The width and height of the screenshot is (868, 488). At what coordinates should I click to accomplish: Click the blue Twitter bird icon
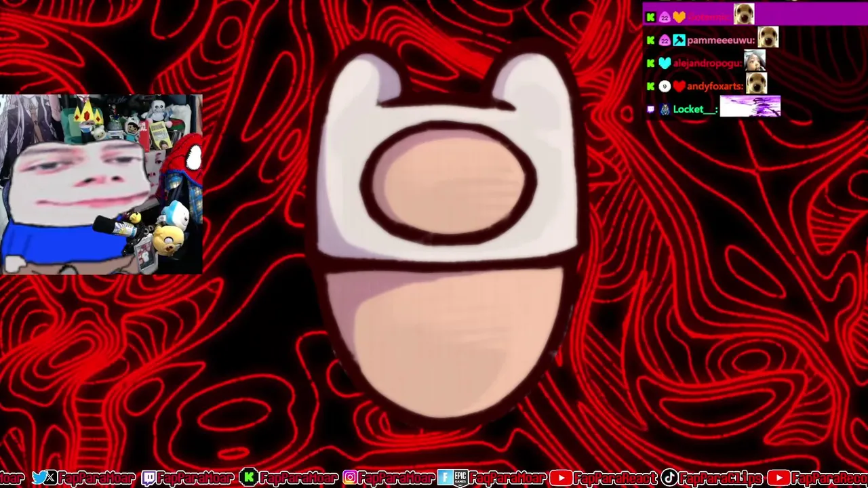(x=39, y=478)
